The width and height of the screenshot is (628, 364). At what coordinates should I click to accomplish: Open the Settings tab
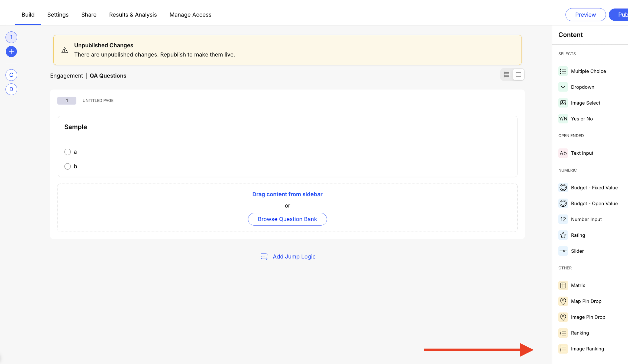pos(58,15)
